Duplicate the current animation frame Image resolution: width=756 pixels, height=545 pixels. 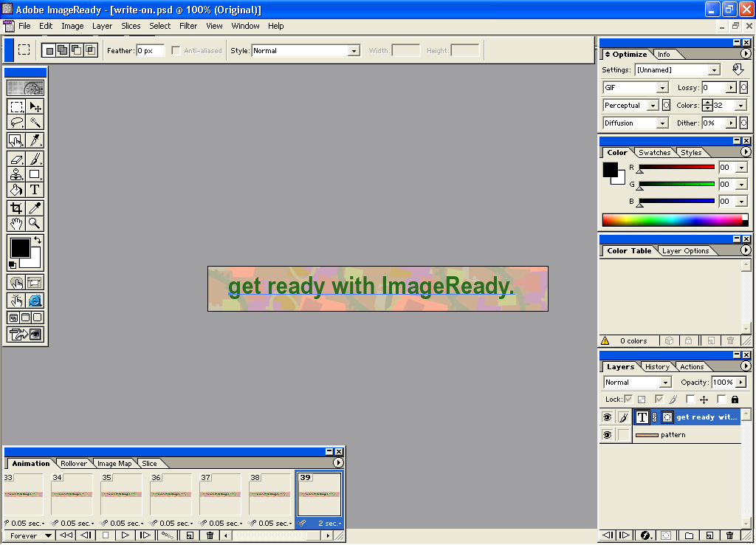(x=190, y=535)
